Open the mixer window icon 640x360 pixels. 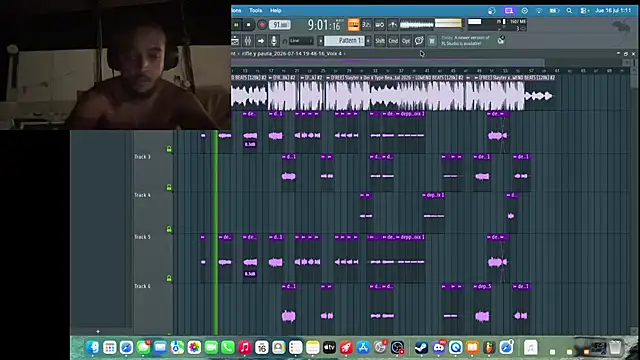248,41
